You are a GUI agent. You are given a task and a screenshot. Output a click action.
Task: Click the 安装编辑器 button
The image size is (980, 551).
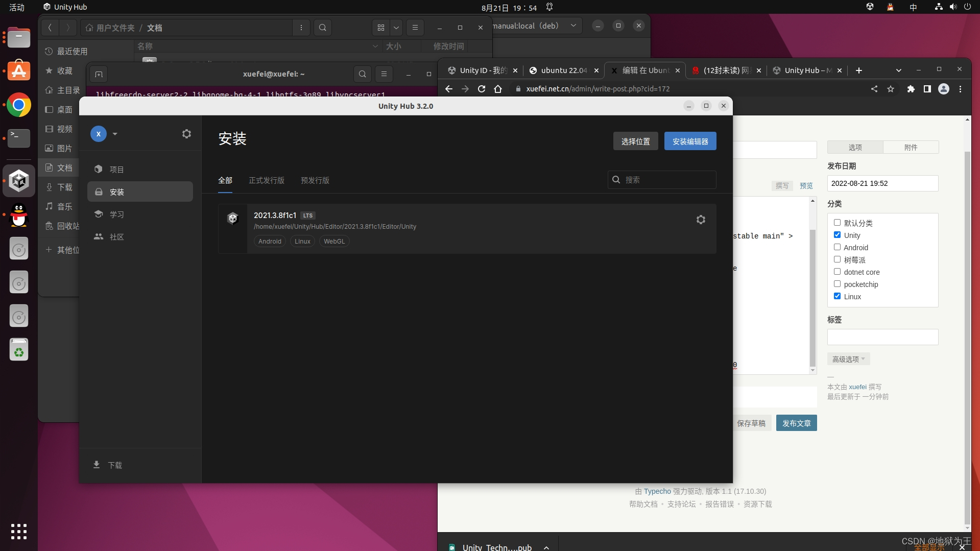(690, 141)
